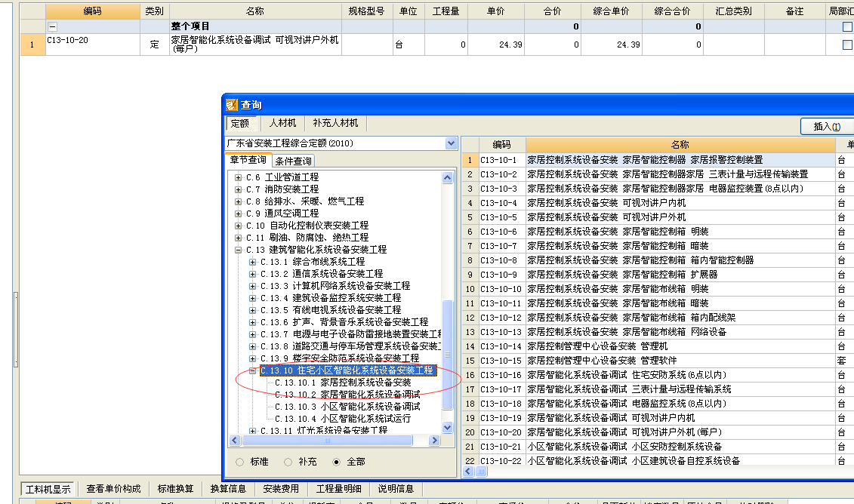Image resolution: width=854 pixels, height=504 pixels.
Task: Select row number 1 in main table
Action: pyautogui.click(x=32, y=45)
